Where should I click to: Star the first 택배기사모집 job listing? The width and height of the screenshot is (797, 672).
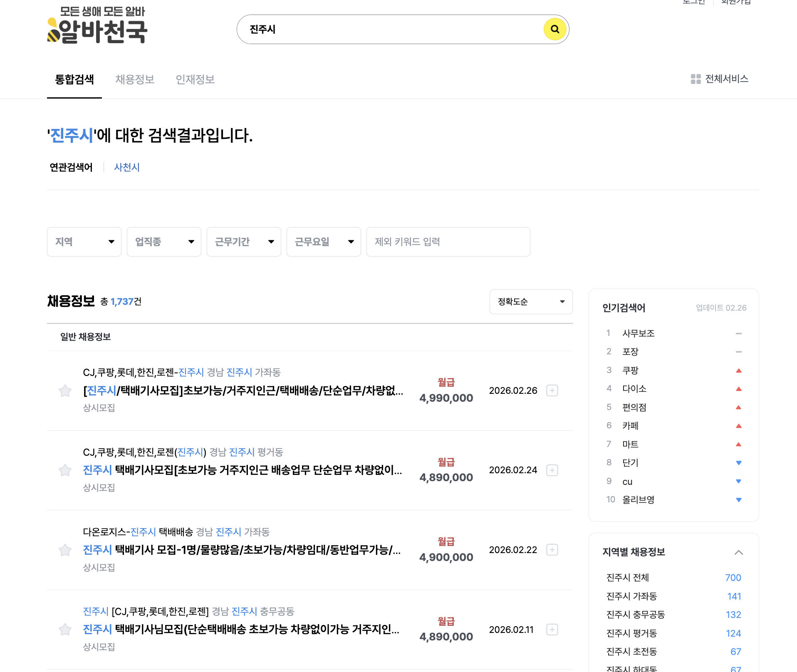click(x=65, y=390)
